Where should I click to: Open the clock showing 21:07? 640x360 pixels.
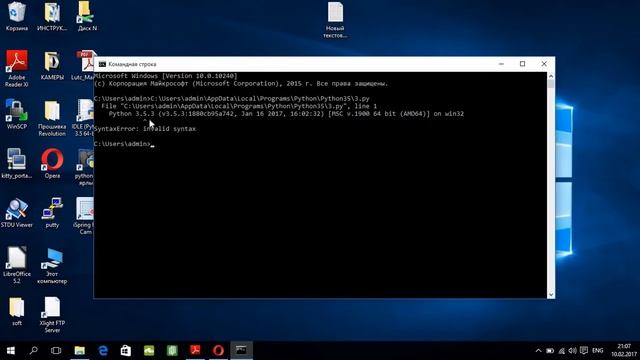click(624, 350)
